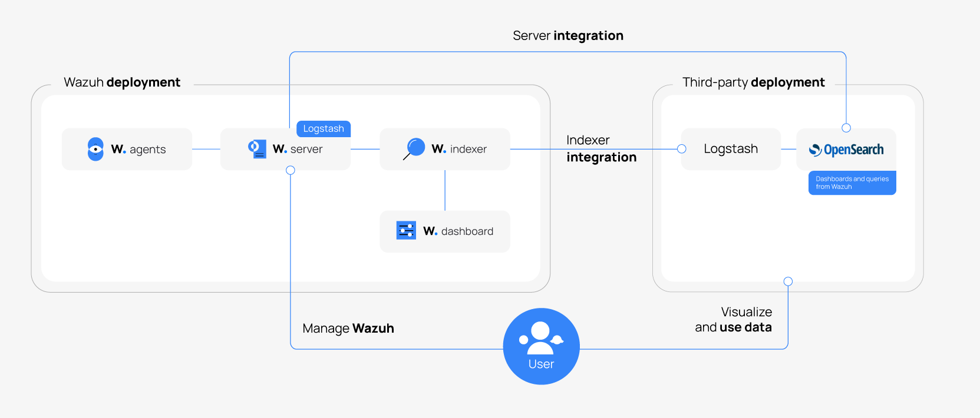Click the 'Visualize and use data' label
The image size is (980, 418).
734,320
